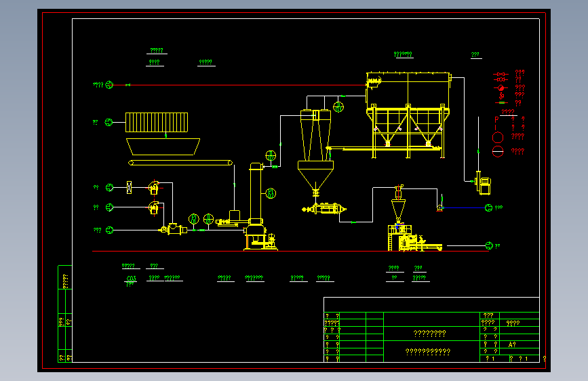Select the crossed-box filter symbol on left inlet line

pyautogui.click(x=129, y=187)
